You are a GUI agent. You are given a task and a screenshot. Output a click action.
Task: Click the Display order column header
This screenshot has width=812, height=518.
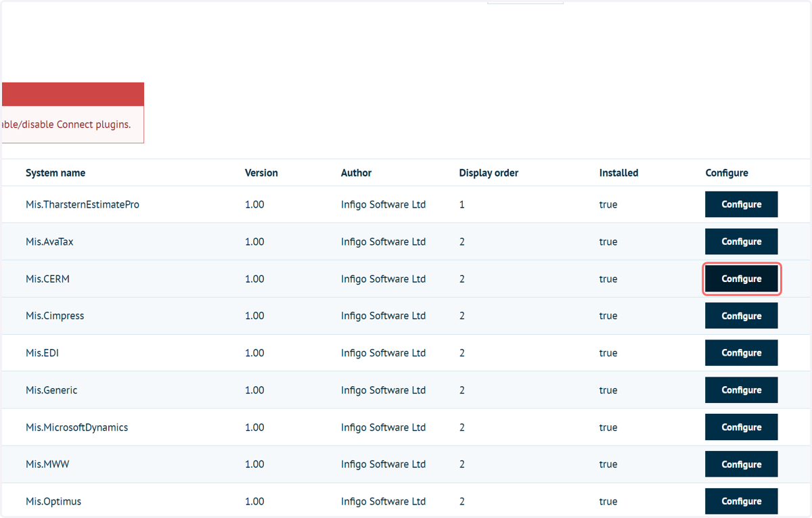489,173
